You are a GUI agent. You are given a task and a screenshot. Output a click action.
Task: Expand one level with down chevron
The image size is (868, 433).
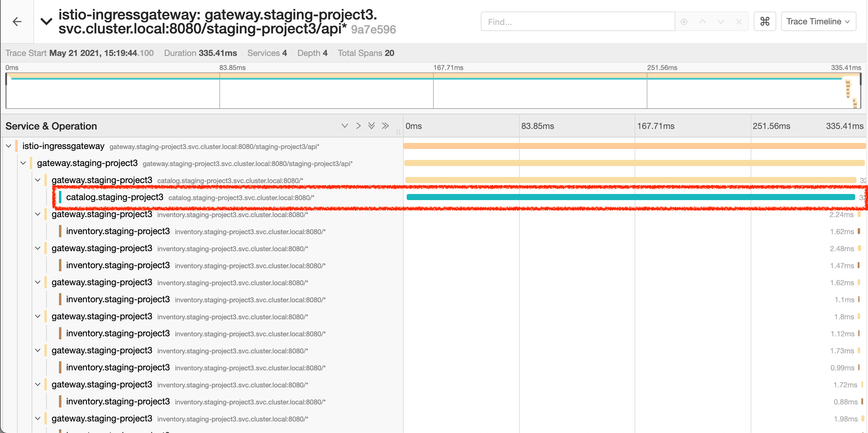[x=344, y=126]
